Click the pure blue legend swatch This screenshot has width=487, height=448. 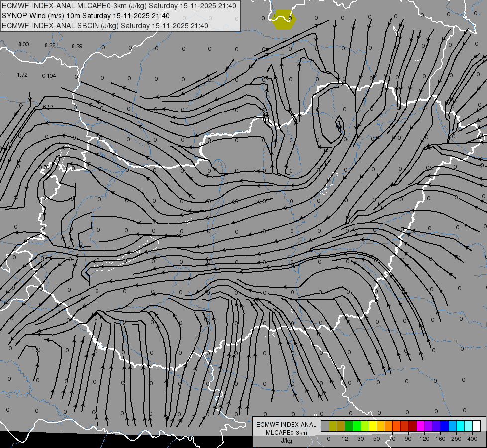point(444,426)
